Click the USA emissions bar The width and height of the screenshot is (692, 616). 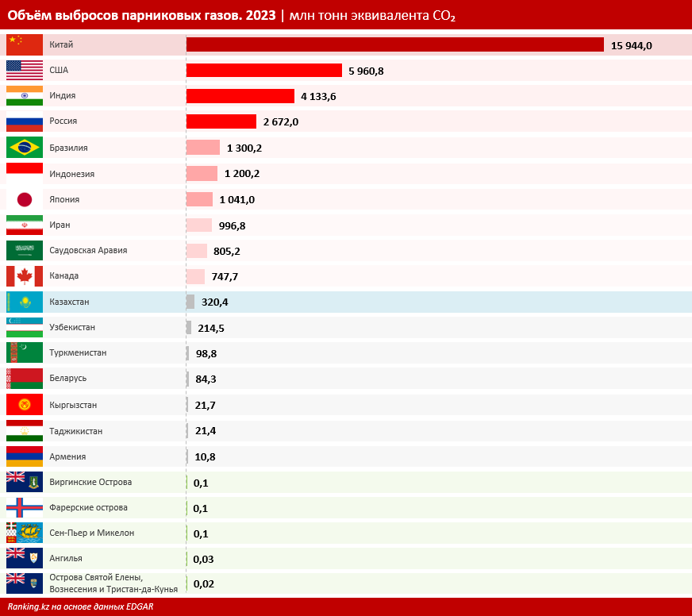(264, 70)
